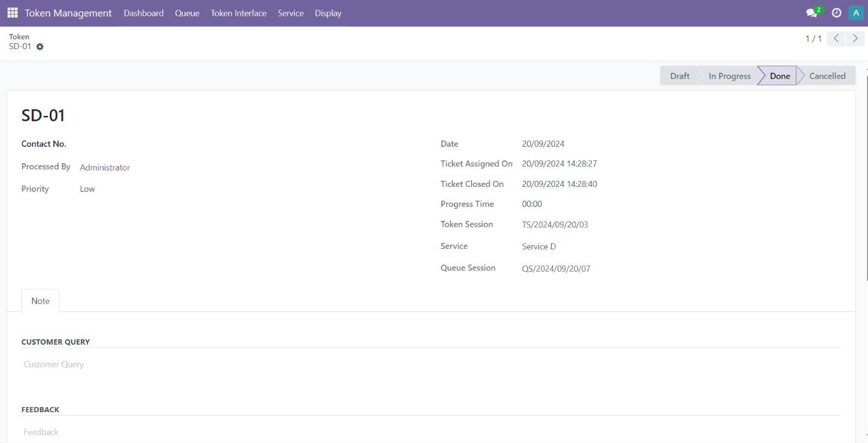Select the Note tab
868x443 pixels.
41,301
